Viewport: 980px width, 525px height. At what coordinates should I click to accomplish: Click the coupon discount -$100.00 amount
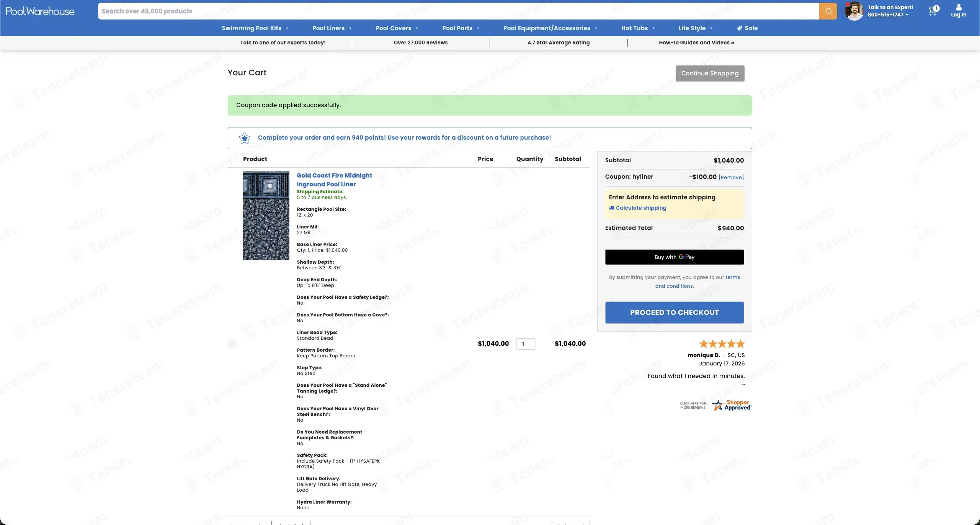(x=702, y=177)
